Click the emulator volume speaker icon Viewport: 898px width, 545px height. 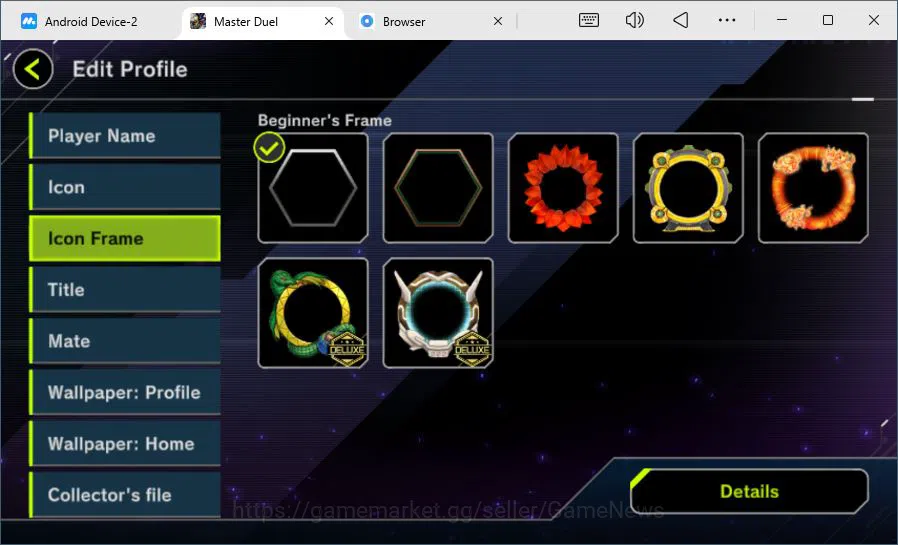click(x=635, y=21)
